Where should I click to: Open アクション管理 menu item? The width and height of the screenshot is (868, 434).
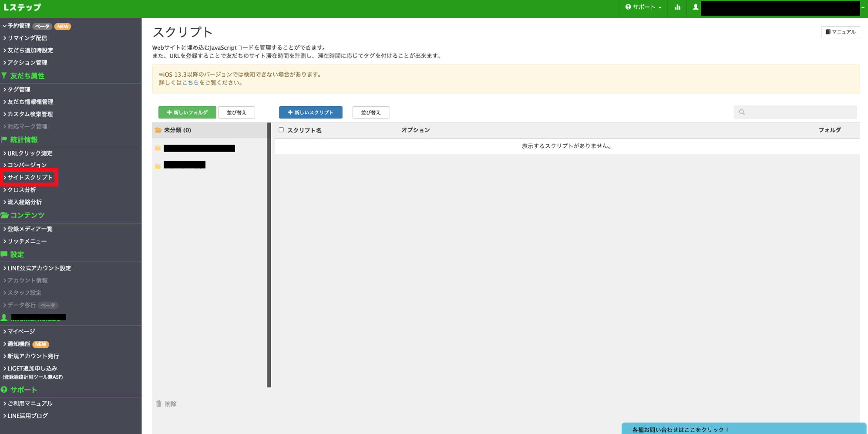[25, 63]
